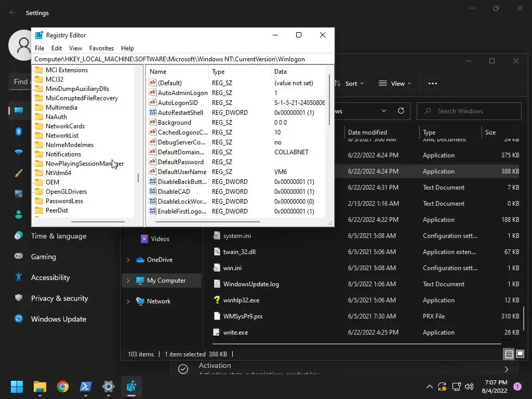Click the volume speaker tray icon
532x399 pixels.
[469, 387]
